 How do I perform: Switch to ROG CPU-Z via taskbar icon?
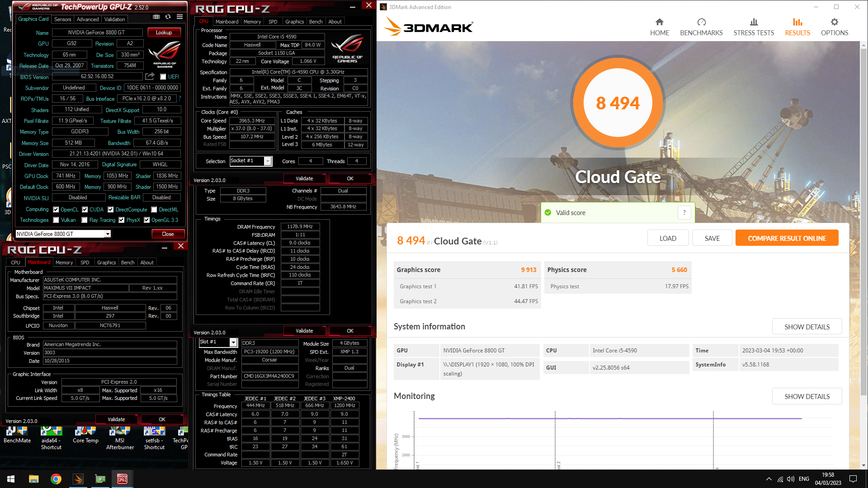(x=123, y=479)
